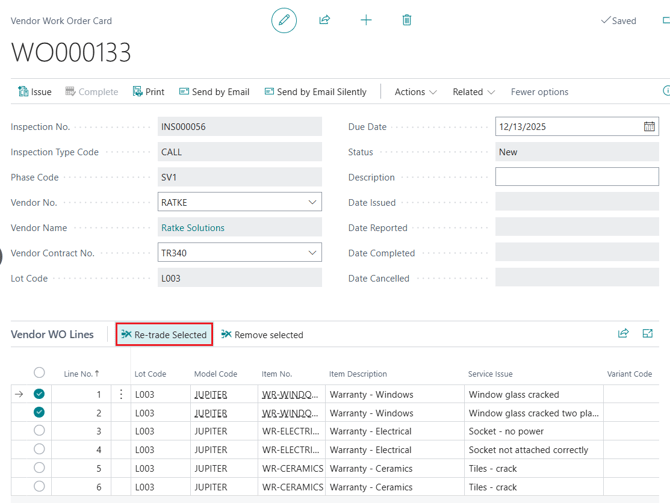Click the Inspection No. INS000056 field
The height and width of the screenshot is (503, 670).
(239, 126)
